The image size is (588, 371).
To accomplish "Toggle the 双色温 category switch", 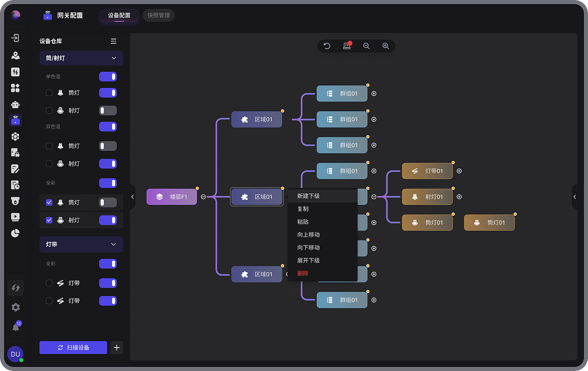I will click(108, 126).
